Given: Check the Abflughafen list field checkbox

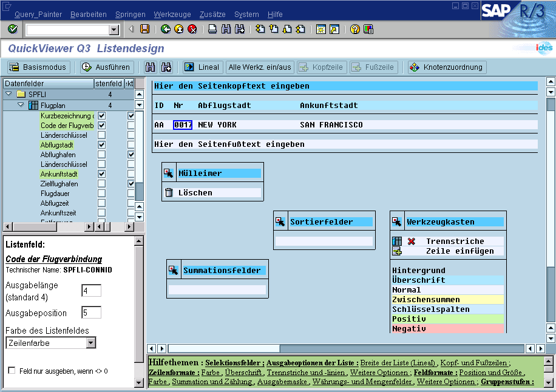Looking at the screenshot, I should coord(102,155).
